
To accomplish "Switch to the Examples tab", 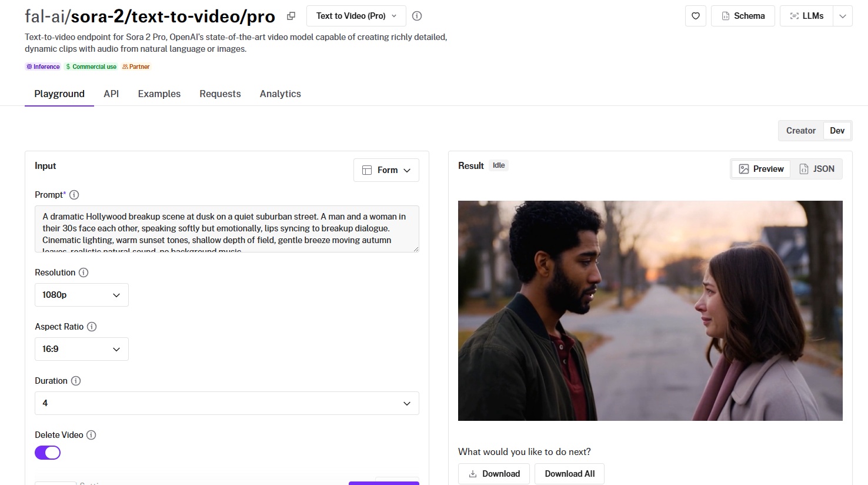I will pyautogui.click(x=159, y=94).
